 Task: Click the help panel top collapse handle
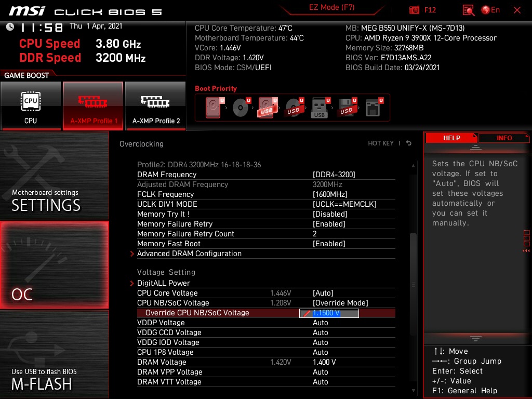[x=476, y=147]
